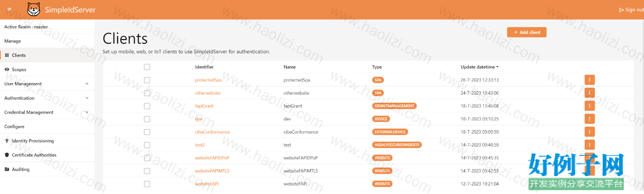The width and height of the screenshot is (644, 194).
Task: Open Auditing in sidebar
Action: click(47, 169)
